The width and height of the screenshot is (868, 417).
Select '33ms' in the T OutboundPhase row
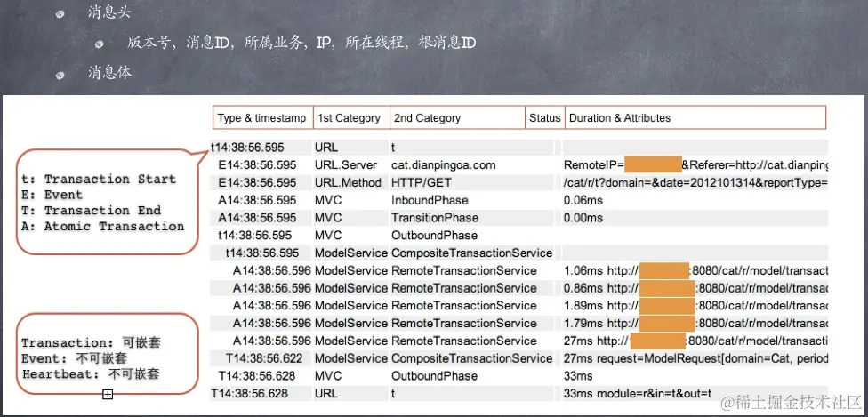click(578, 376)
